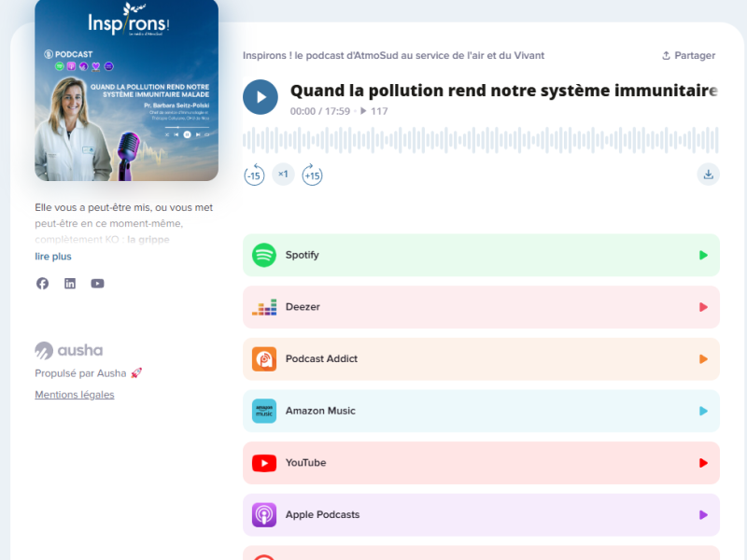Image resolution: width=747 pixels, height=560 pixels.
Task: Open the podcast cover artwork
Action: [x=127, y=90]
